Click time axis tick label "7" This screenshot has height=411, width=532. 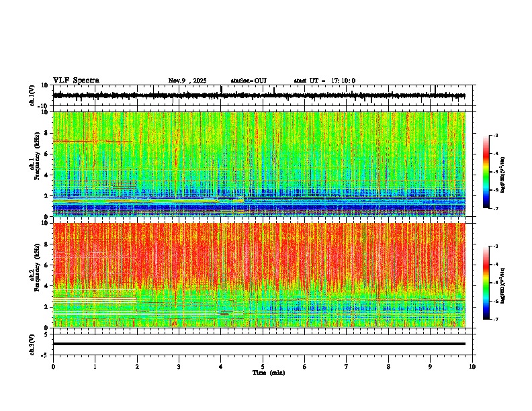(x=347, y=367)
